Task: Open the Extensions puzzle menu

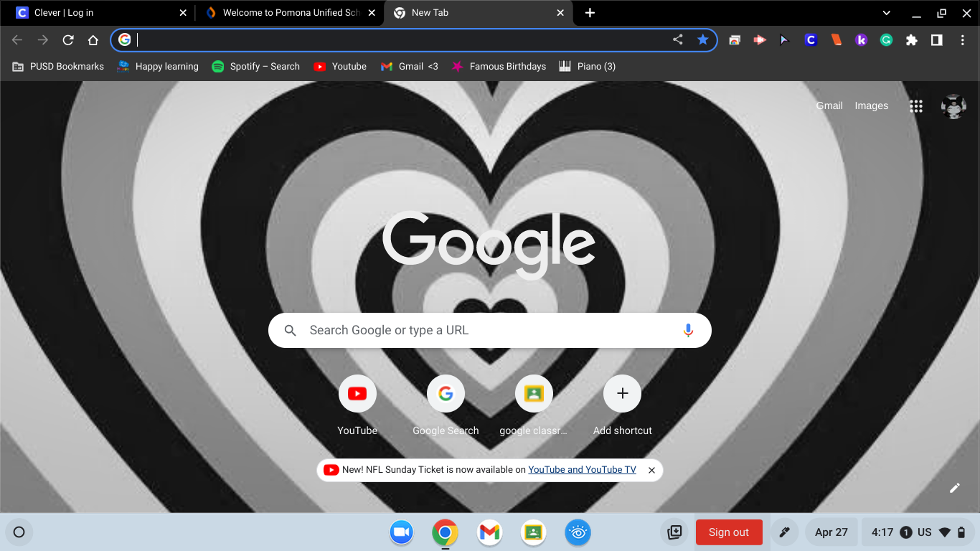Action: (911, 40)
